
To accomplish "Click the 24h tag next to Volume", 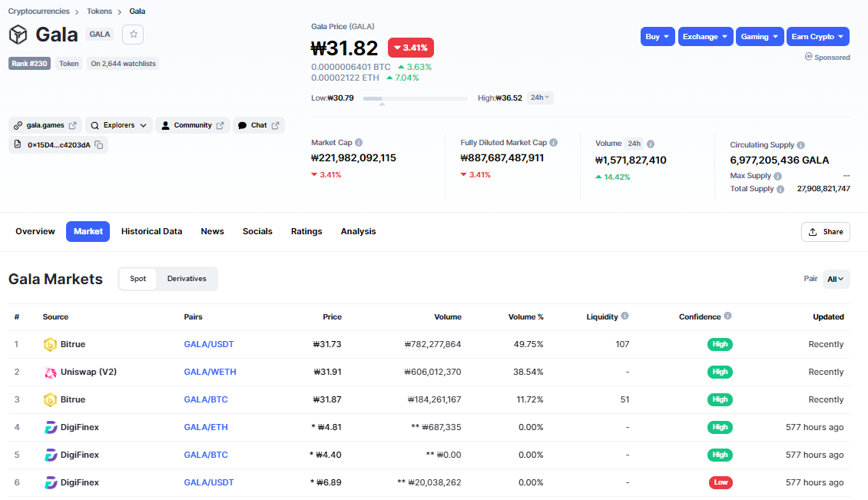I will 634,144.
